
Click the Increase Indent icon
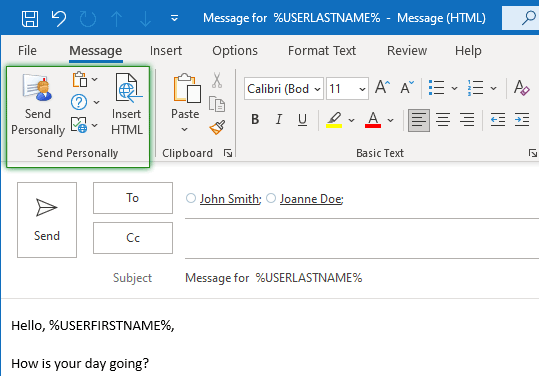[522, 120]
